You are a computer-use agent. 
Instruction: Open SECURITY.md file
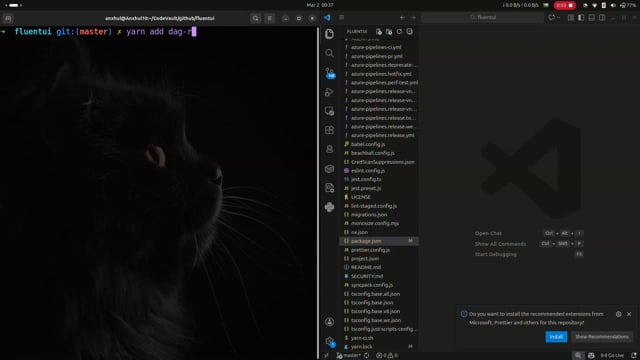point(378,276)
